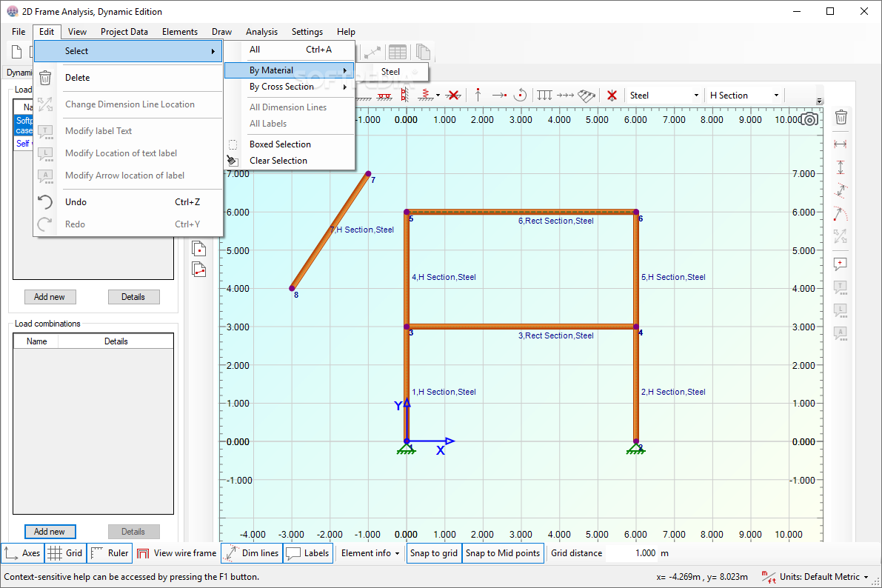Viewport: 882px width, 588px height.
Task: Select the vertical distributed load tool
Action: [x=544, y=95]
